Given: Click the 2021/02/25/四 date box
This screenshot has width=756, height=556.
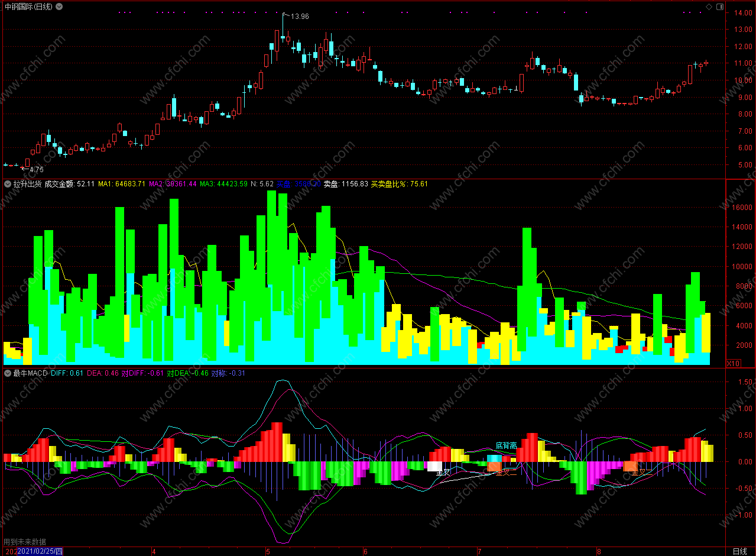Looking at the screenshot, I should click(x=40, y=551).
